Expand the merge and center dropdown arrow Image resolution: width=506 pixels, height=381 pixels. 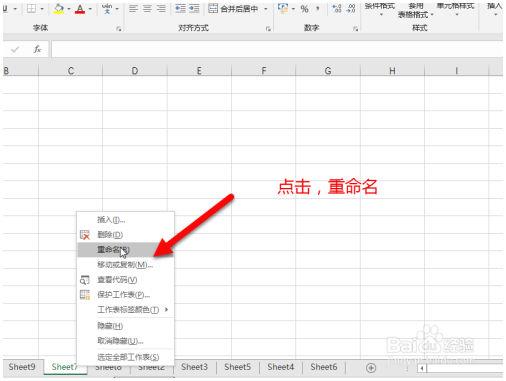[x=266, y=9]
